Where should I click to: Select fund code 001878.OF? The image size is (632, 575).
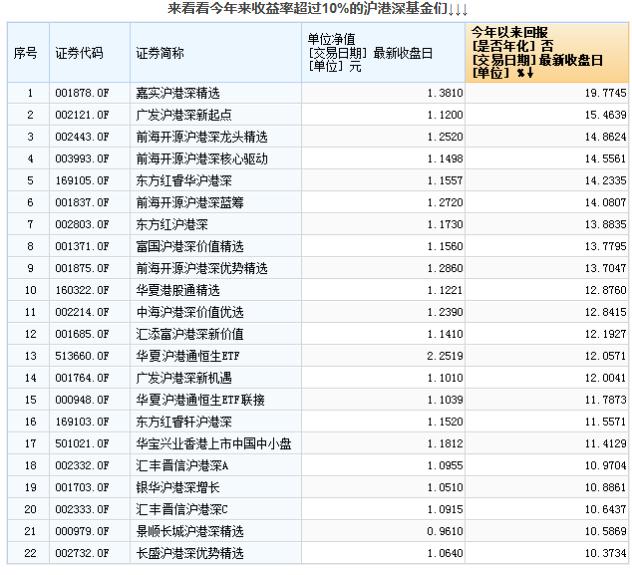point(80,93)
